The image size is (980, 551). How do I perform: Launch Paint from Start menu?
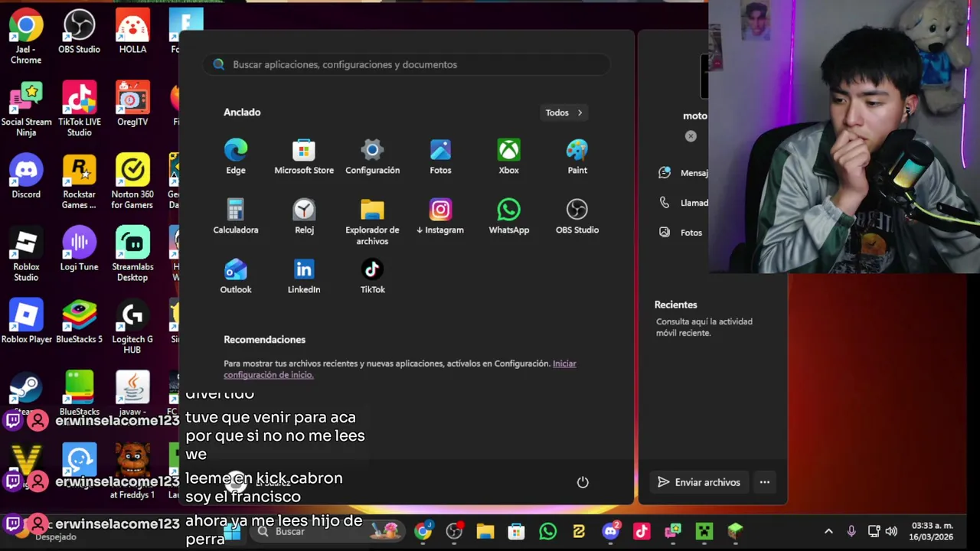[x=577, y=157]
